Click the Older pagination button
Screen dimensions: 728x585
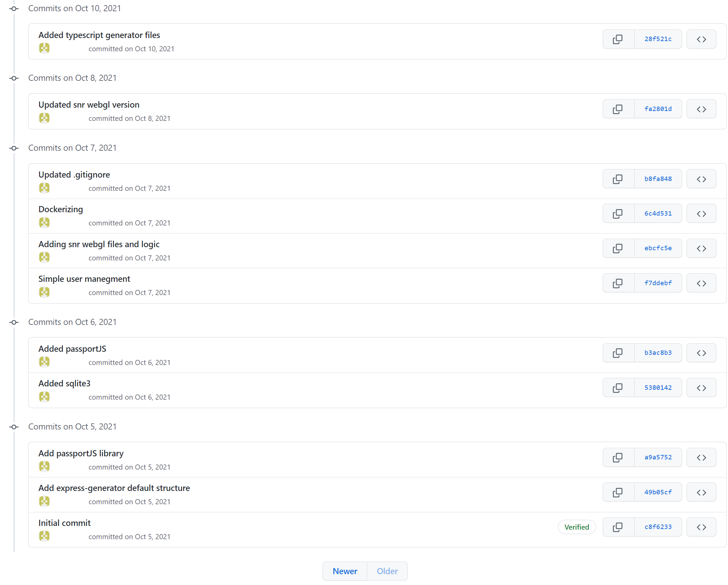pos(387,571)
